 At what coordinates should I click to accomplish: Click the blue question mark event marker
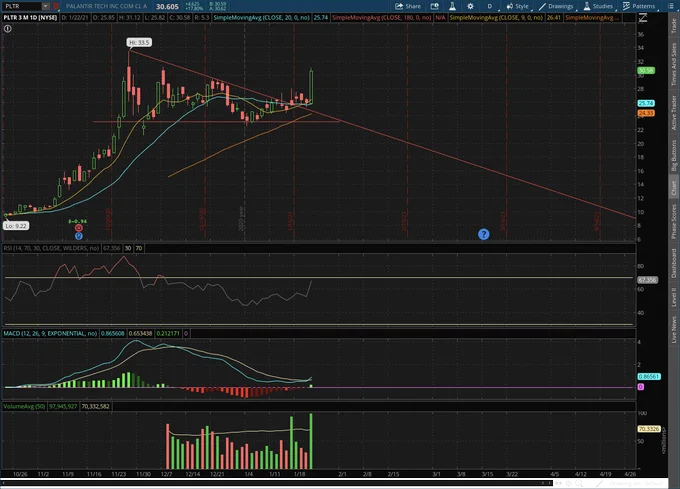point(484,234)
